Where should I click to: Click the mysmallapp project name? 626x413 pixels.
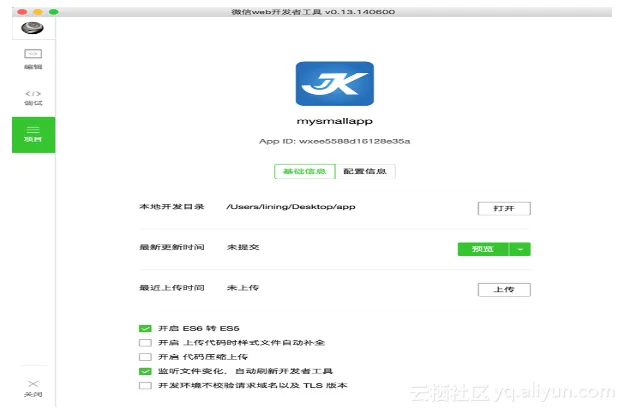(x=335, y=121)
